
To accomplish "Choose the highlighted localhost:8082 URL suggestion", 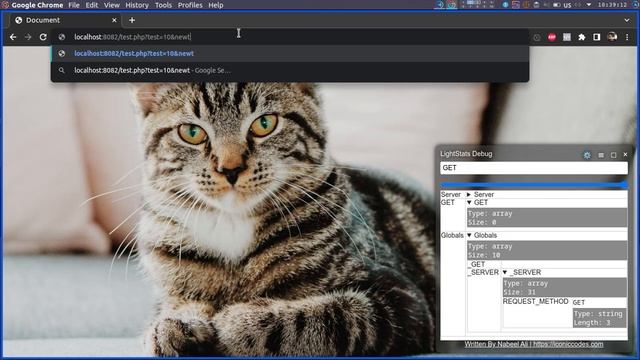I will (x=290, y=53).
